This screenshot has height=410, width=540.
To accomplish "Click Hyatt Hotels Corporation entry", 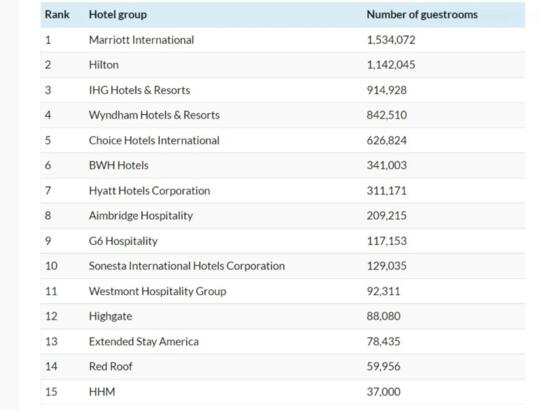I will (149, 190).
